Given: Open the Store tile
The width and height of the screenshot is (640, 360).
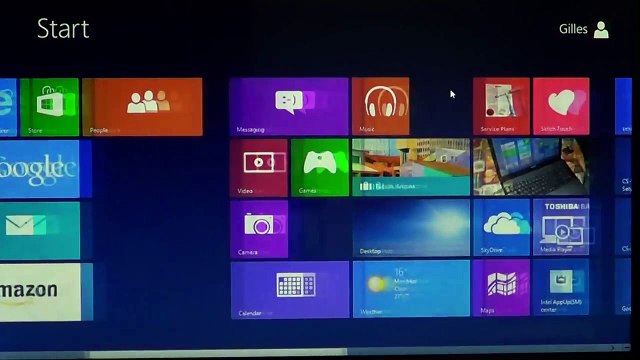Looking at the screenshot, I should click(49, 107).
